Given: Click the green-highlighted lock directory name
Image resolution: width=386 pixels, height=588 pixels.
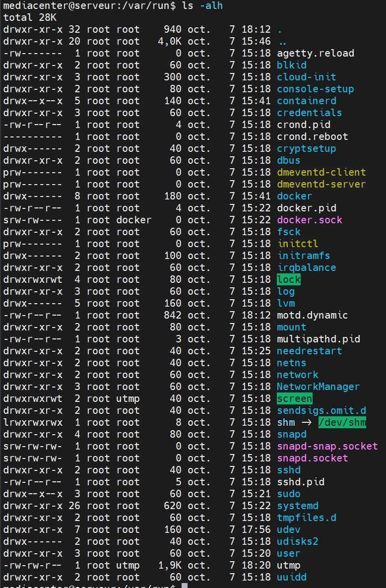Looking at the screenshot, I should coord(289,279).
